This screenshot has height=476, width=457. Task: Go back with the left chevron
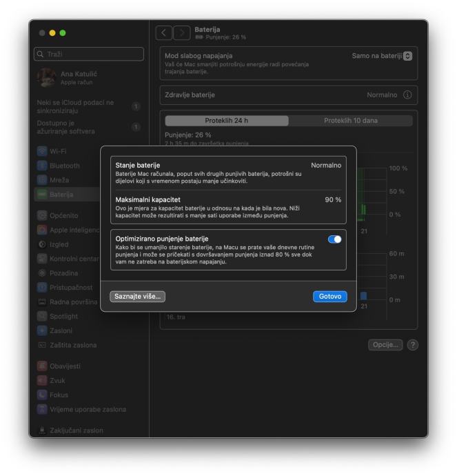point(164,33)
